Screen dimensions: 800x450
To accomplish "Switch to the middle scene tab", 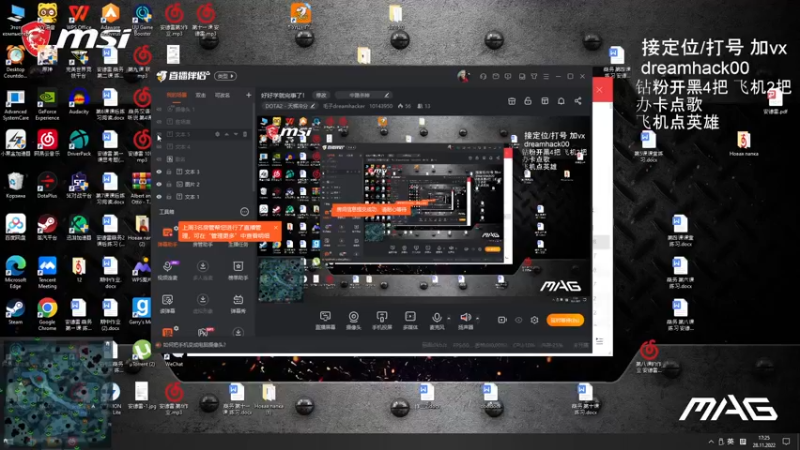I will pyautogui.click(x=201, y=95).
